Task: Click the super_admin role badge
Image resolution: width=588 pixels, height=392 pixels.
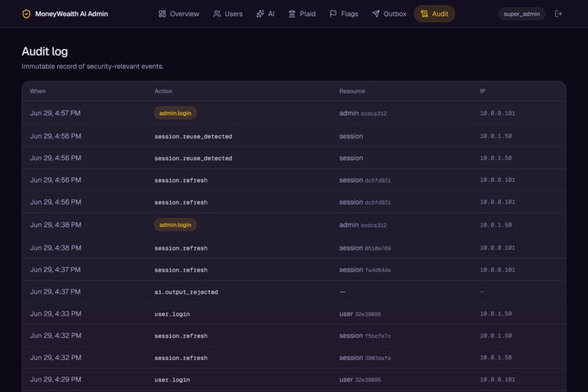Action: (x=522, y=14)
